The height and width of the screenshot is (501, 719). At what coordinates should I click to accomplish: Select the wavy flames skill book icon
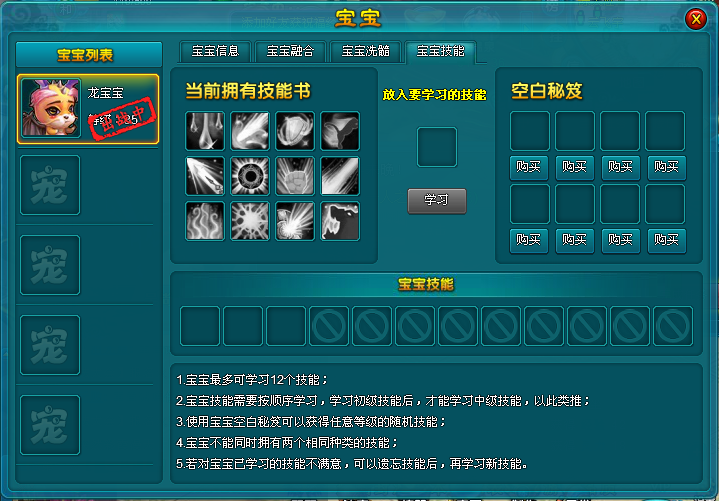205,221
